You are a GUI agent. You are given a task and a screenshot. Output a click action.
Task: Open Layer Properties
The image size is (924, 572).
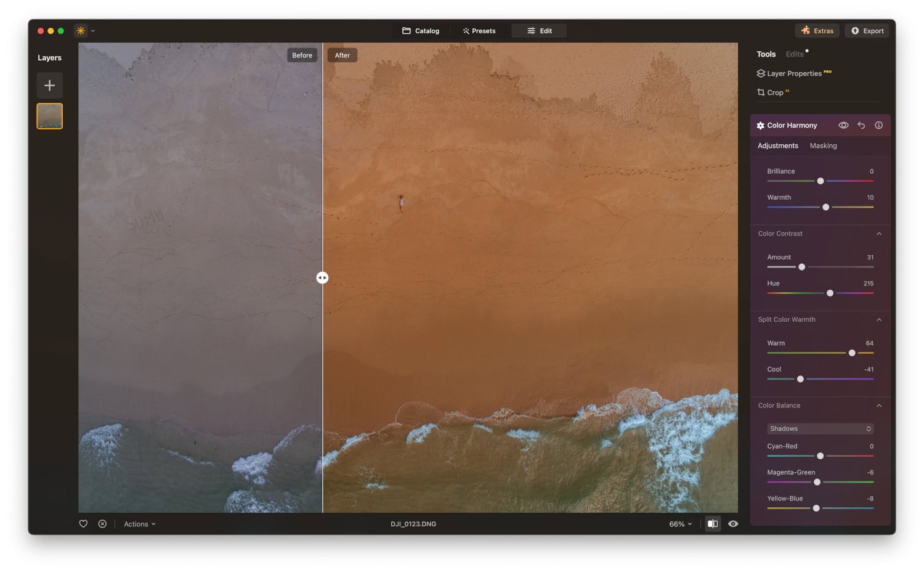pyautogui.click(x=793, y=73)
